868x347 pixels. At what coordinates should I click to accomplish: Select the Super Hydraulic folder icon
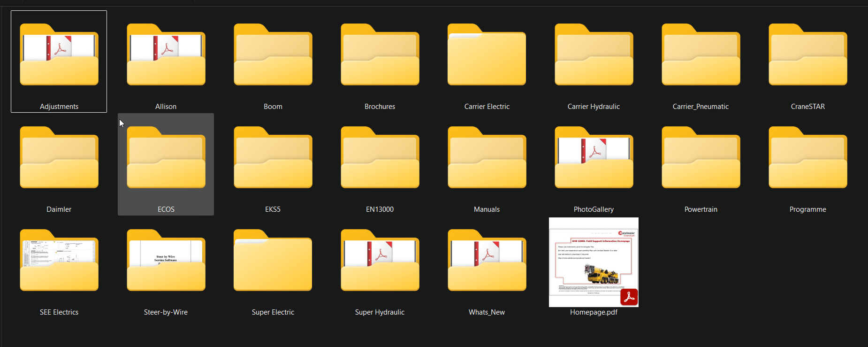point(380,260)
